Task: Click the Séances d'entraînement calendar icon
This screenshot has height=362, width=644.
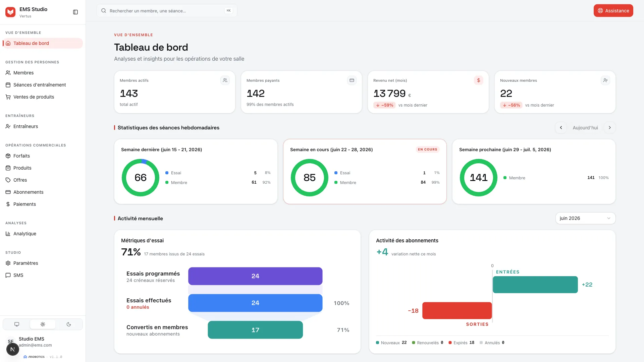Action: click(8, 85)
